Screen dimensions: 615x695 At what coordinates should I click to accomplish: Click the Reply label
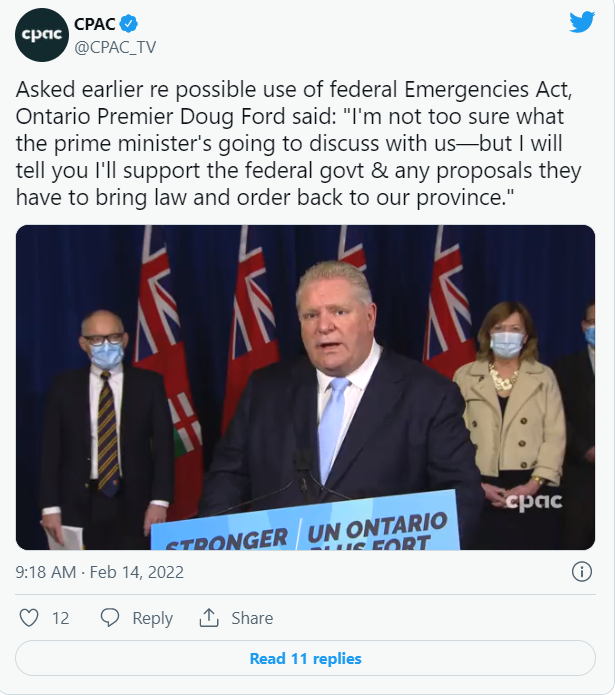pyautogui.click(x=152, y=618)
